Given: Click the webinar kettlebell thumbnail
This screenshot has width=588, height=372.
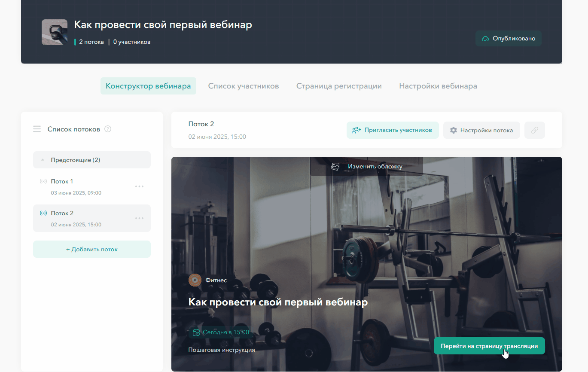Looking at the screenshot, I should click(55, 32).
